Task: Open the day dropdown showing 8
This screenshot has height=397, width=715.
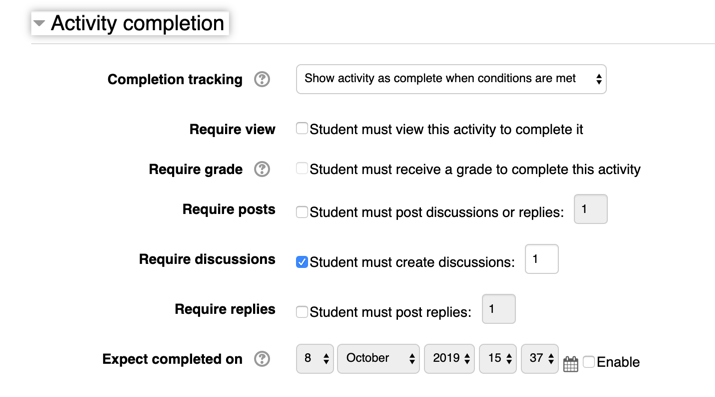Action: 315,359
